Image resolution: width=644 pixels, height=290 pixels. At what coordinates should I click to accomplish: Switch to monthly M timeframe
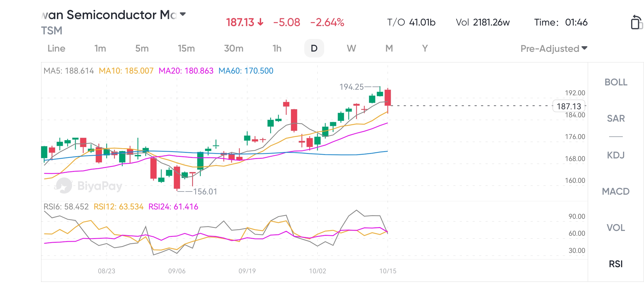[x=389, y=48]
